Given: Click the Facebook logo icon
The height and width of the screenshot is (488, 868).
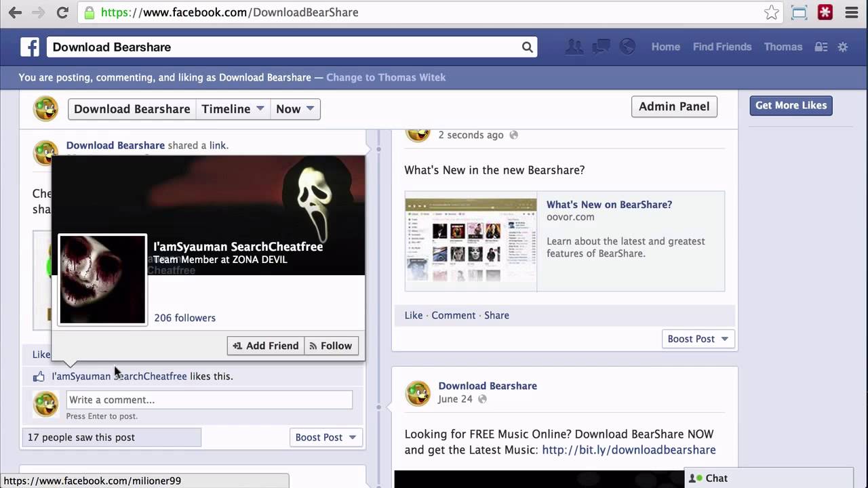Looking at the screenshot, I should (30, 47).
